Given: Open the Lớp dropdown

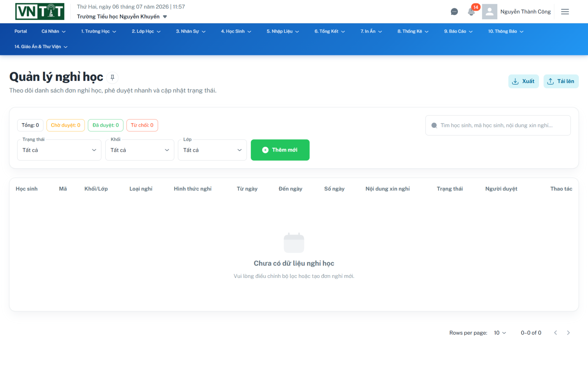Looking at the screenshot, I should click(x=212, y=150).
